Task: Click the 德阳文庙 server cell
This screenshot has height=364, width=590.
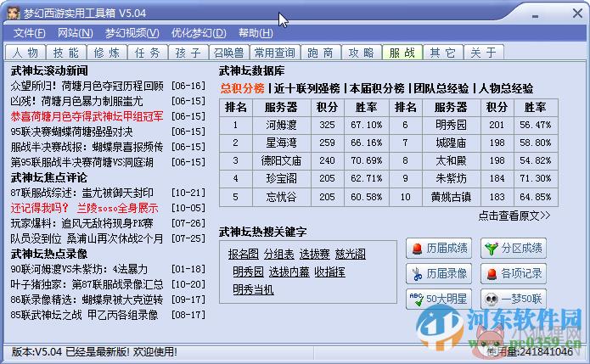Action: 282,161
